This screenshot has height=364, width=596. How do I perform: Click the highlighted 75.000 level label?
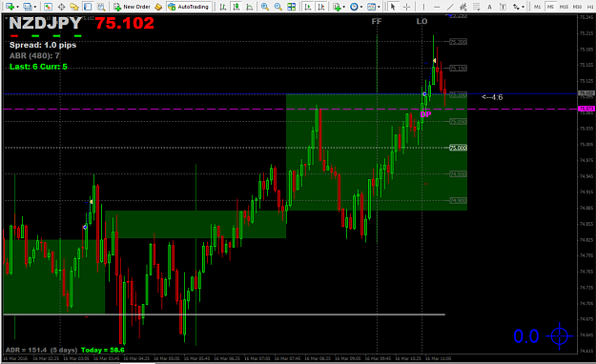[x=458, y=148]
